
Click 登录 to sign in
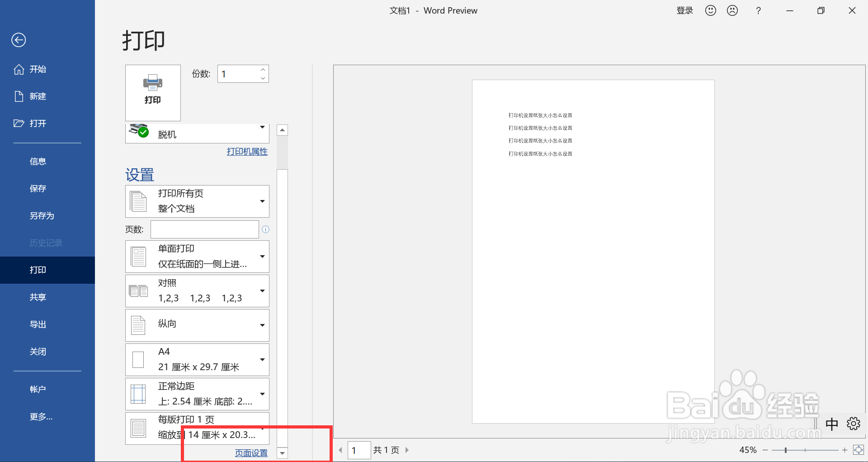coord(685,10)
